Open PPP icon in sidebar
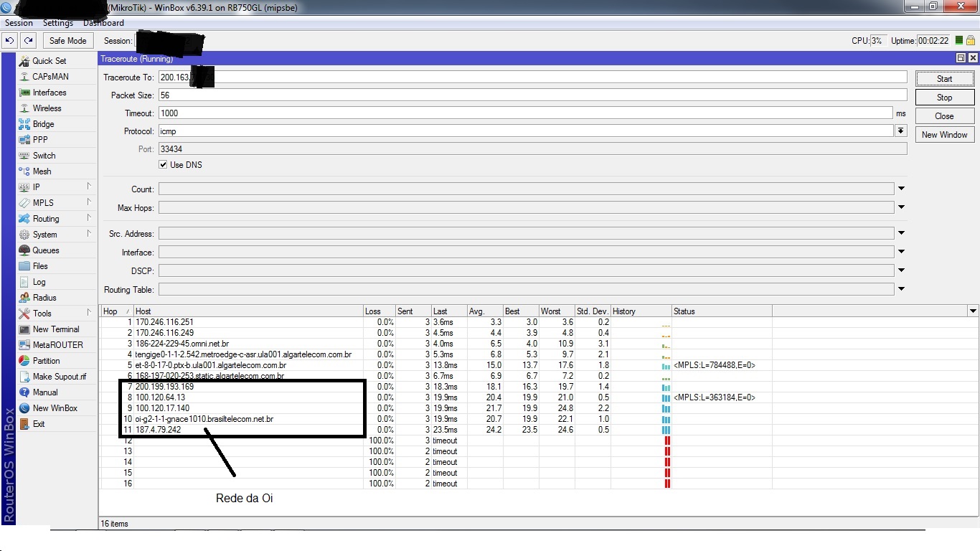The height and width of the screenshot is (551, 980). pyautogui.click(x=24, y=140)
